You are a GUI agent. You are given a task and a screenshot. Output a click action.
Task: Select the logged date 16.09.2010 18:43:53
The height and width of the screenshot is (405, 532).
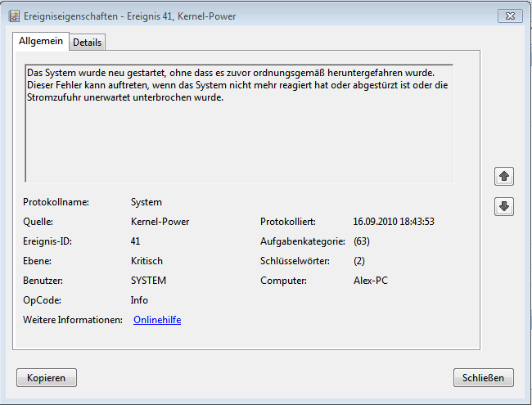[x=394, y=222]
